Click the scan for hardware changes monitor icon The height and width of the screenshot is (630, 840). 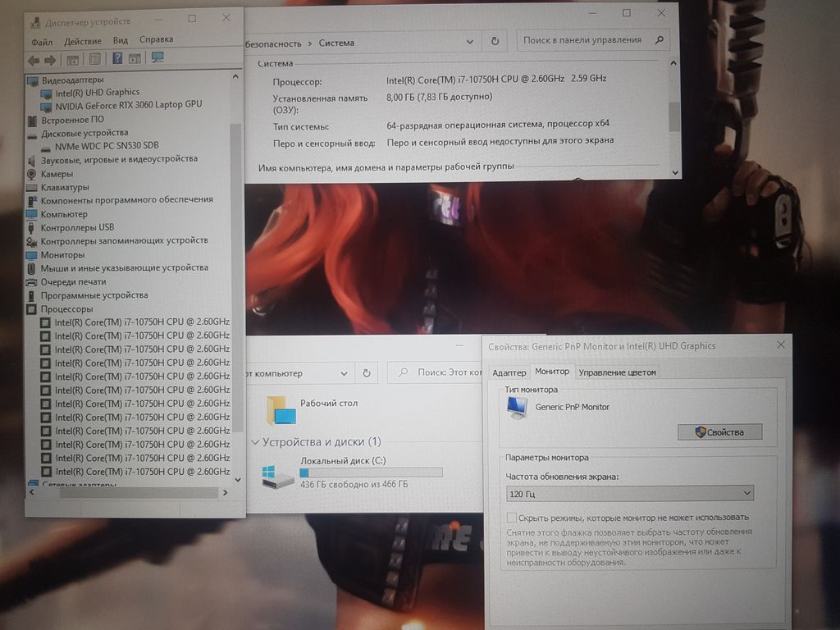click(157, 58)
